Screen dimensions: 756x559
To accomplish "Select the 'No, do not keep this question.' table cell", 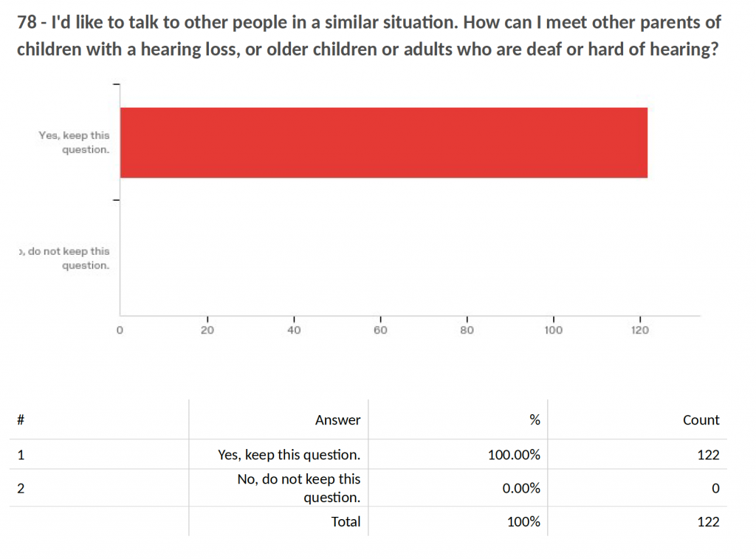I will (299, 488).
